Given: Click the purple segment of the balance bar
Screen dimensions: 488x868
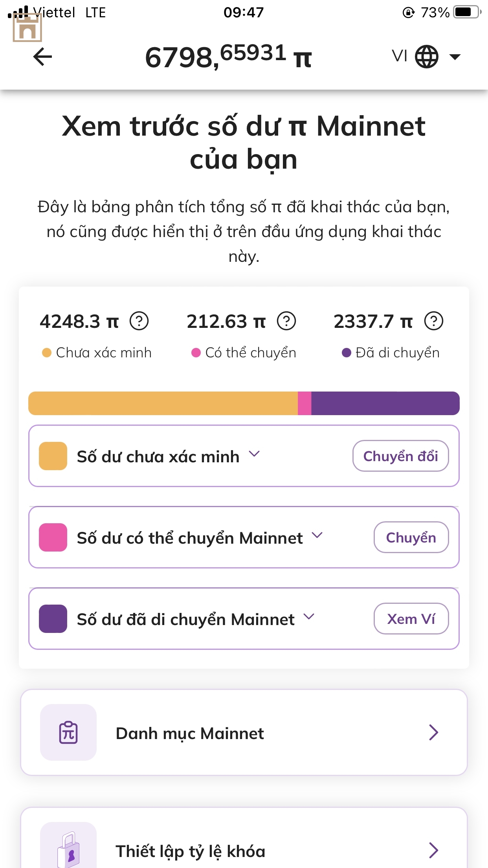Looking at the screenshot, I should click(x=385, y=403).
